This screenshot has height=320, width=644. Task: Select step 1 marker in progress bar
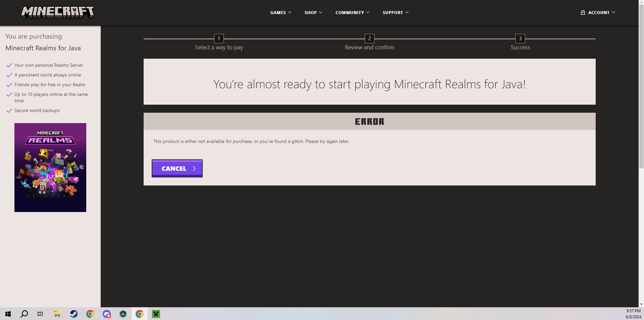click(219, 39)
